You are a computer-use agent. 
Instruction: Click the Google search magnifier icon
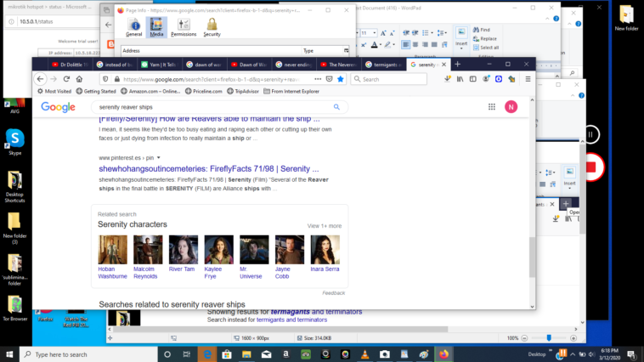[x=336, y=107]
